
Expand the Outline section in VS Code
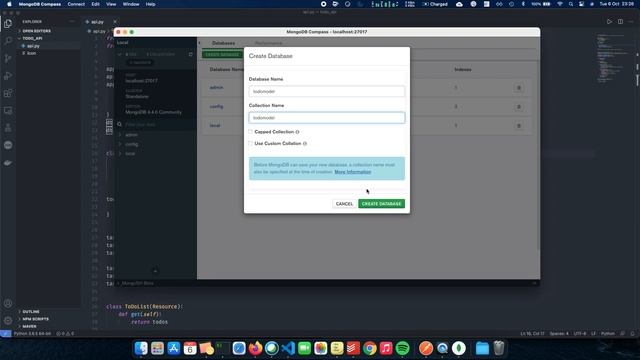[31, 311]
